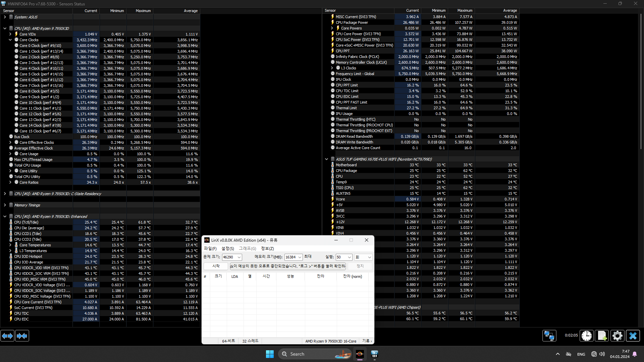The image size is (644, 362).
Task: Toggle the CPU VIDs sensor group
Action: [10, 34]
